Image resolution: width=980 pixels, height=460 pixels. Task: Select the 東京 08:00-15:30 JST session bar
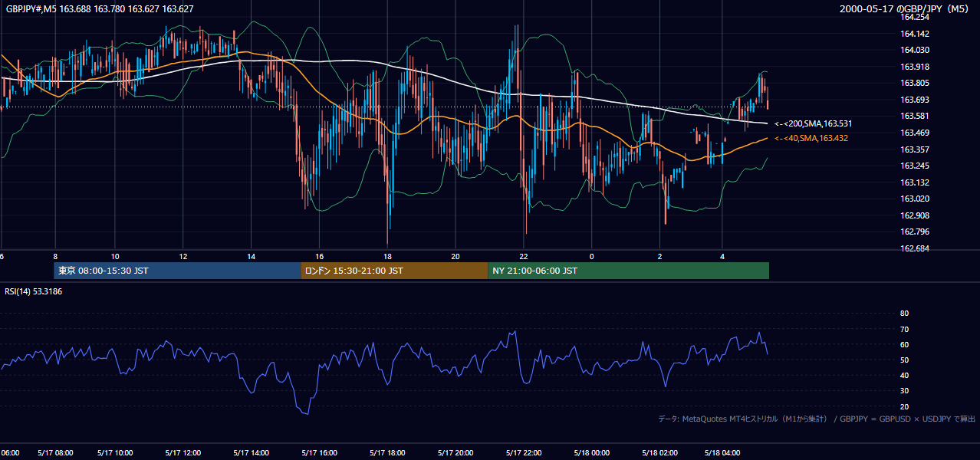coord(177,271)
